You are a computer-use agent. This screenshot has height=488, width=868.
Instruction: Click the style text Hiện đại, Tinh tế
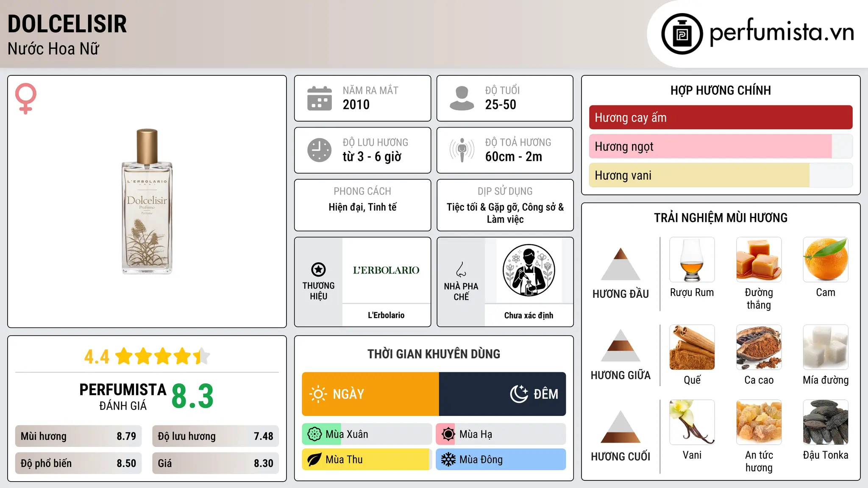point(362,207)
